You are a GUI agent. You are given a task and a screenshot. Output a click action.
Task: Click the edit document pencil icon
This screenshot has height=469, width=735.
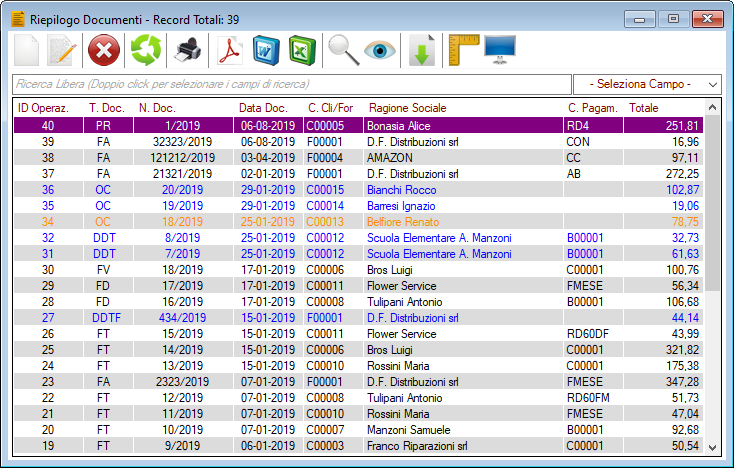pos(62,50)
